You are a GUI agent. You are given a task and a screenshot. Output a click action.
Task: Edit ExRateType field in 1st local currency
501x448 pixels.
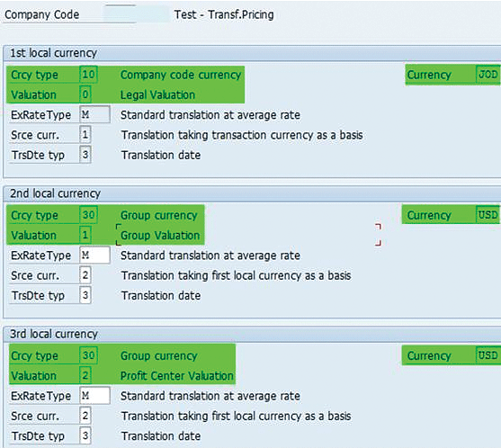[x=95, y=114]
